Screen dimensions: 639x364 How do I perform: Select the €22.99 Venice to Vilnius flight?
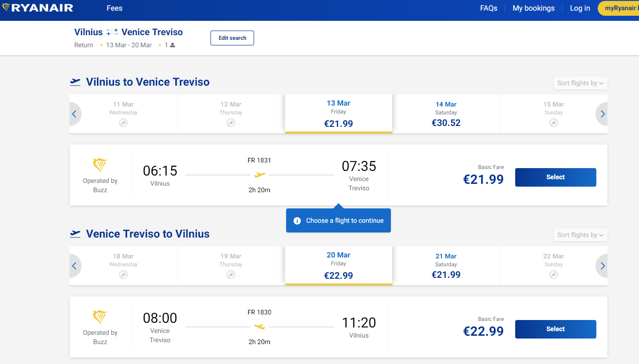pyautogui.click(x=555, y=329)
